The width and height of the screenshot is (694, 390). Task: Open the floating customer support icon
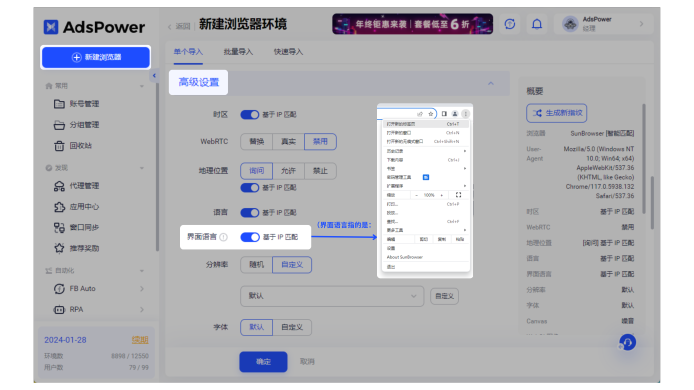628,342
